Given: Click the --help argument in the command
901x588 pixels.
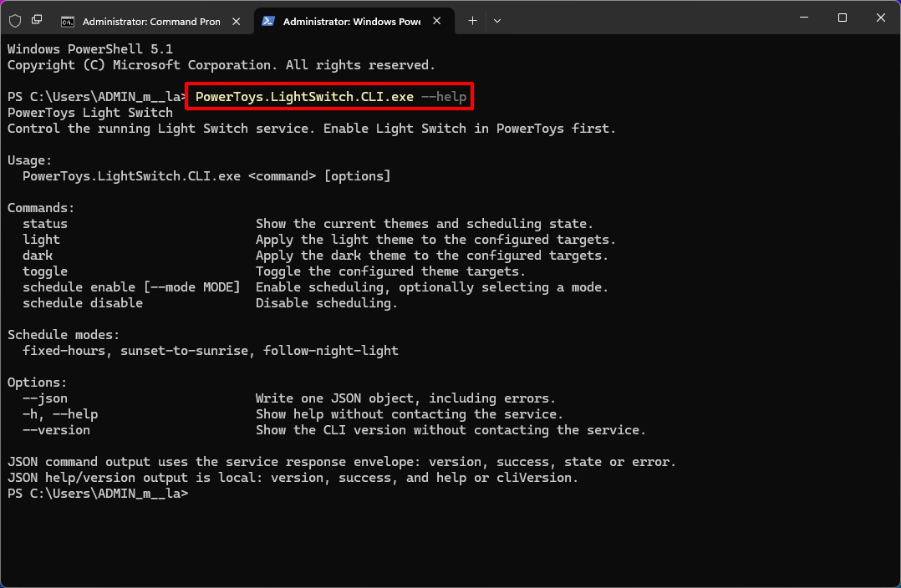Looking at the screenshot, I should pyautogui.click(x=444, y=97).
